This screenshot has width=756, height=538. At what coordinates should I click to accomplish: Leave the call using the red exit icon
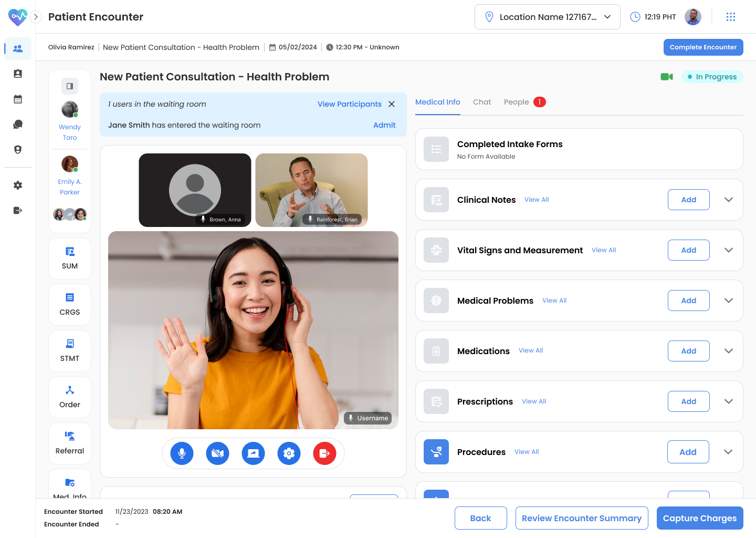(x=324, y=453)
